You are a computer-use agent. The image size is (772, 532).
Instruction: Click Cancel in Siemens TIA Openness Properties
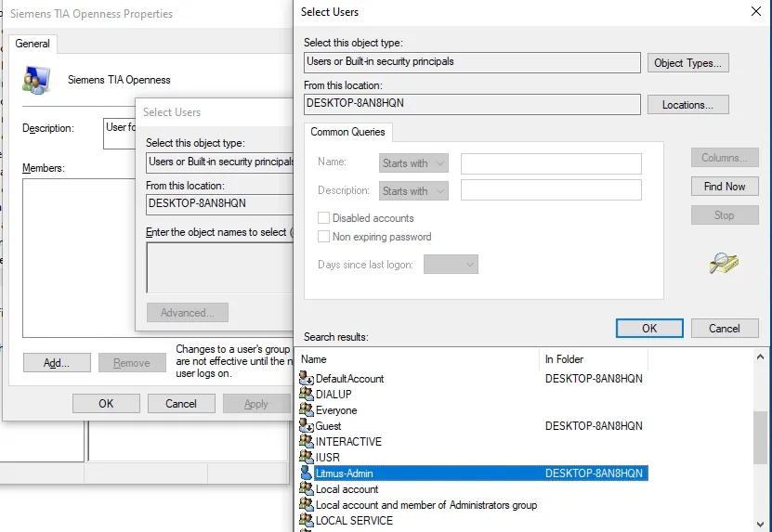(181, 404)
